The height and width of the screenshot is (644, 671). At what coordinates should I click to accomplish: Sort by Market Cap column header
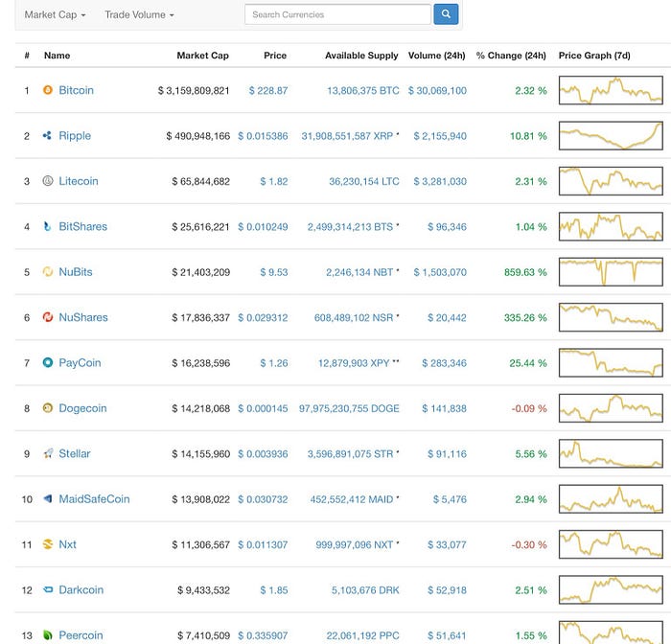(x=203, y=56)
